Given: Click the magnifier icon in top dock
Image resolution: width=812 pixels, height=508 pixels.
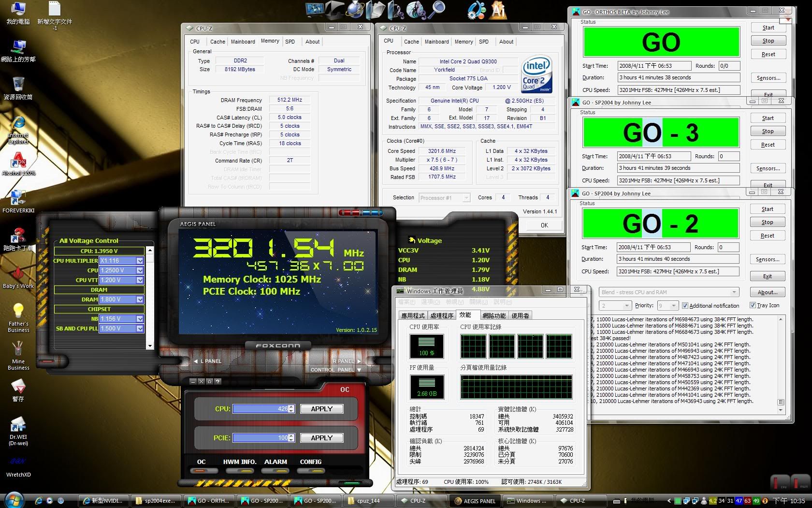Looking at the screenshot, I should tap(437, 9).
